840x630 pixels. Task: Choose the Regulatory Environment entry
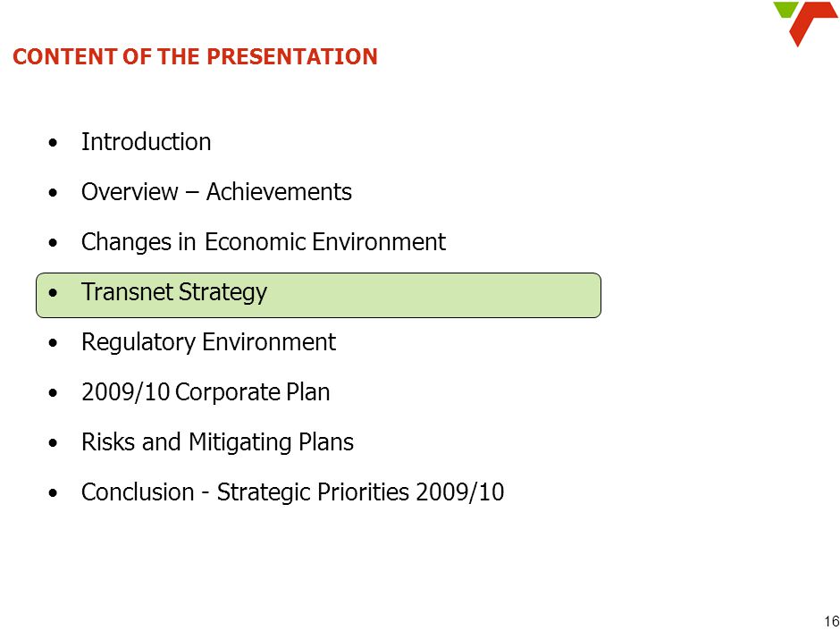click(208, 341)
